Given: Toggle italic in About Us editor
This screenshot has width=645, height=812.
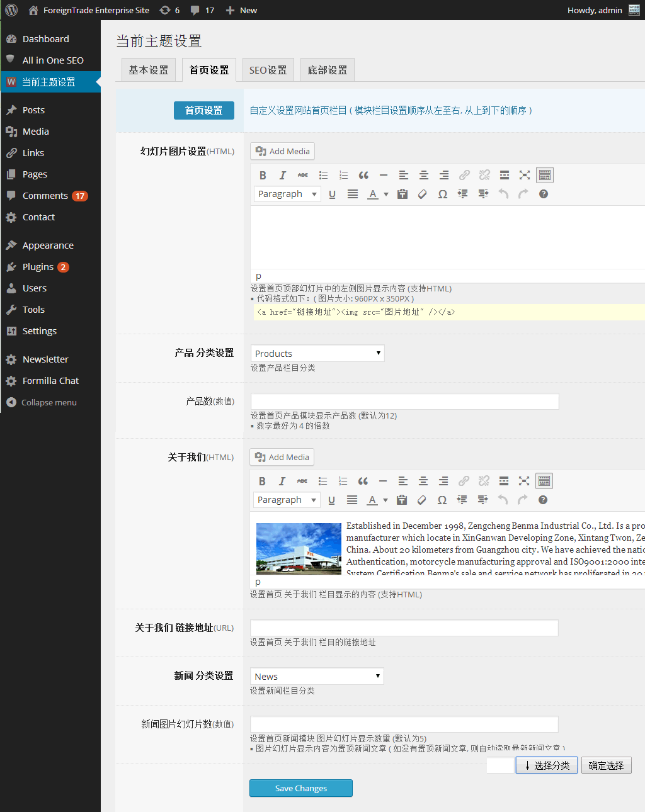Looking at the screenshot, I should point(282,481).
